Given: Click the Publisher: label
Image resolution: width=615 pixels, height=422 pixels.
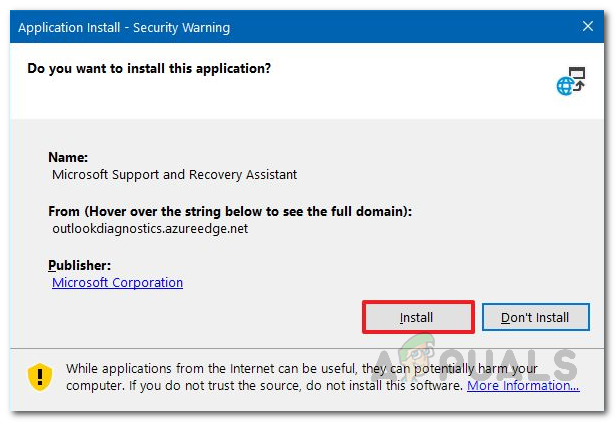Looking at the screenshot, I should click(79, 265).
